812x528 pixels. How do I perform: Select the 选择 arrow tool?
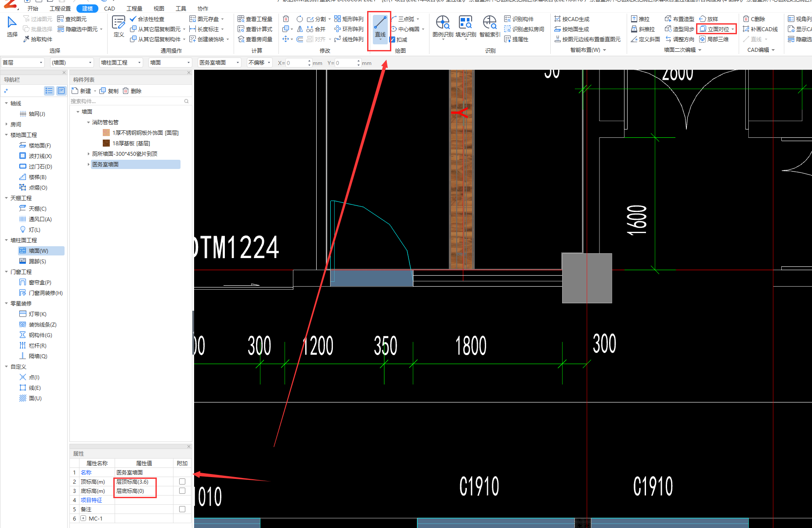[12, 27]
